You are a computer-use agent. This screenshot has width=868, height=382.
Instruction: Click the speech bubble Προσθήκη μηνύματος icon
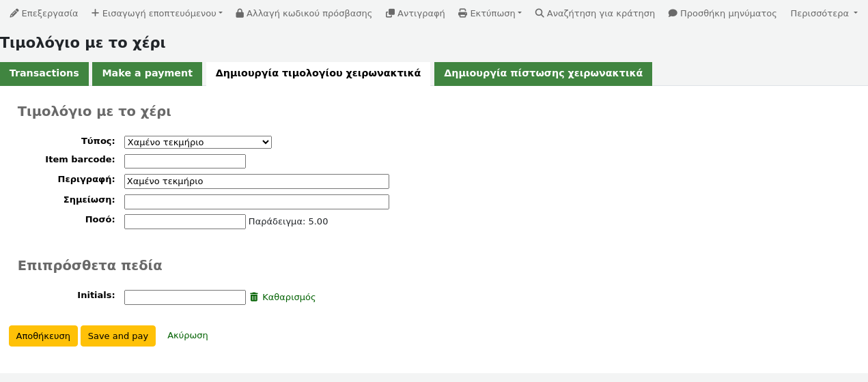[673, 14]
